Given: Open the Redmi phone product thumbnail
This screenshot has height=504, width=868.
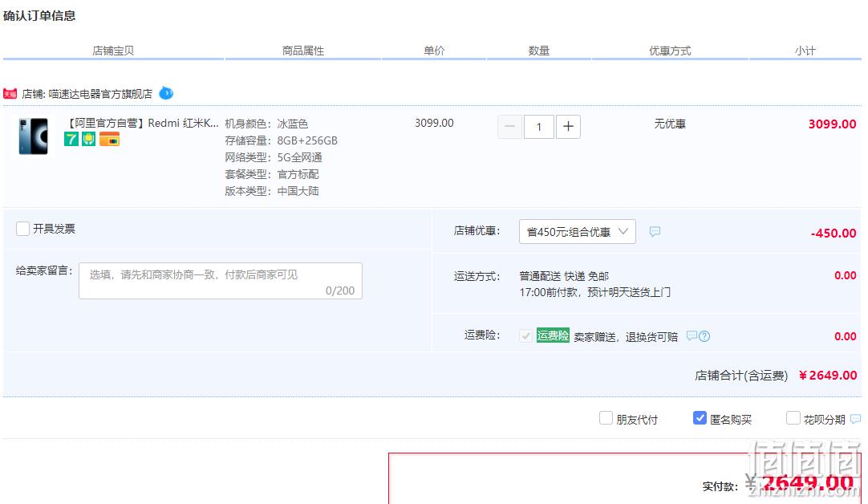Looking at the screenshot, I should (x=33, y=136).
